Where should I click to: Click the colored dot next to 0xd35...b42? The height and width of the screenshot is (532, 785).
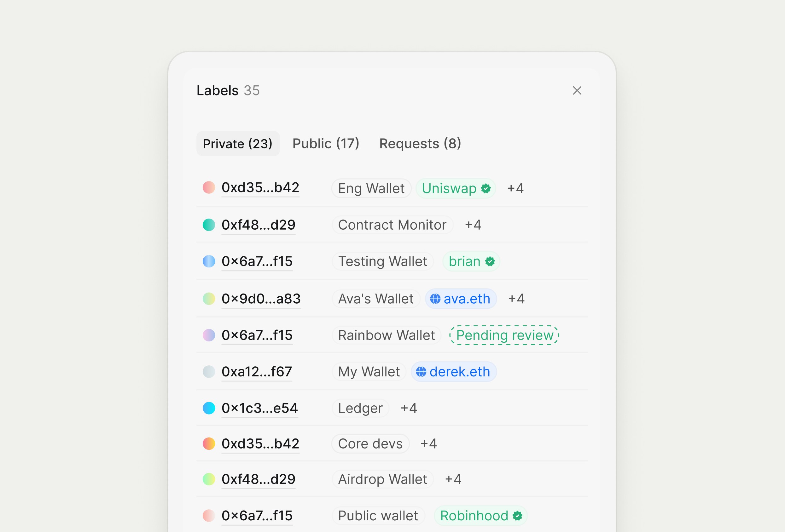click(209, 188)
